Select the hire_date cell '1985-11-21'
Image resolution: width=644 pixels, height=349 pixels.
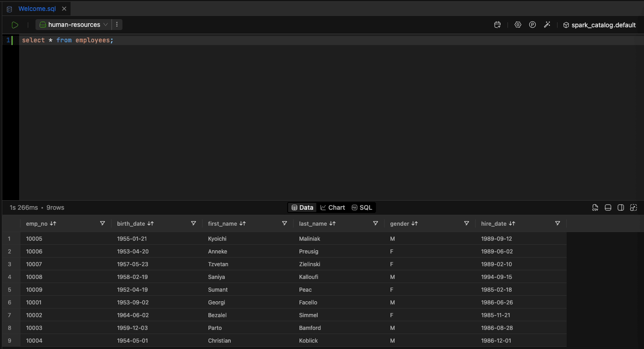click(x=521, y=315)
